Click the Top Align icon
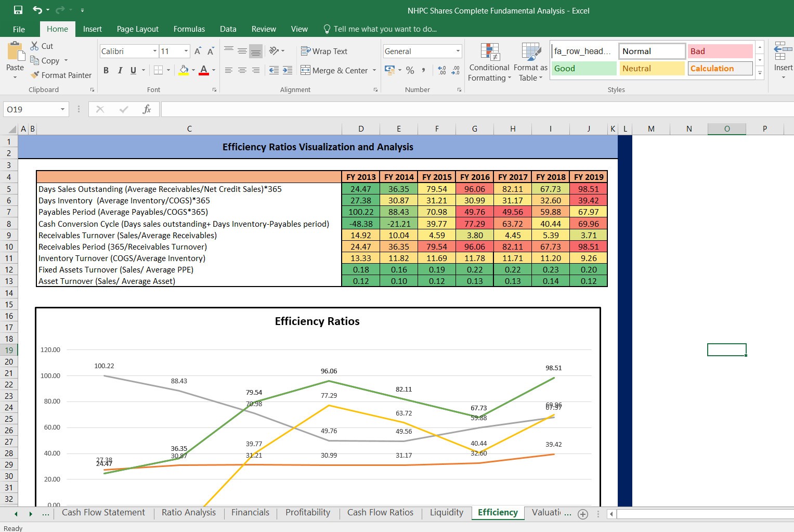This screenshot has height=532, width=794. coord(229,50)
